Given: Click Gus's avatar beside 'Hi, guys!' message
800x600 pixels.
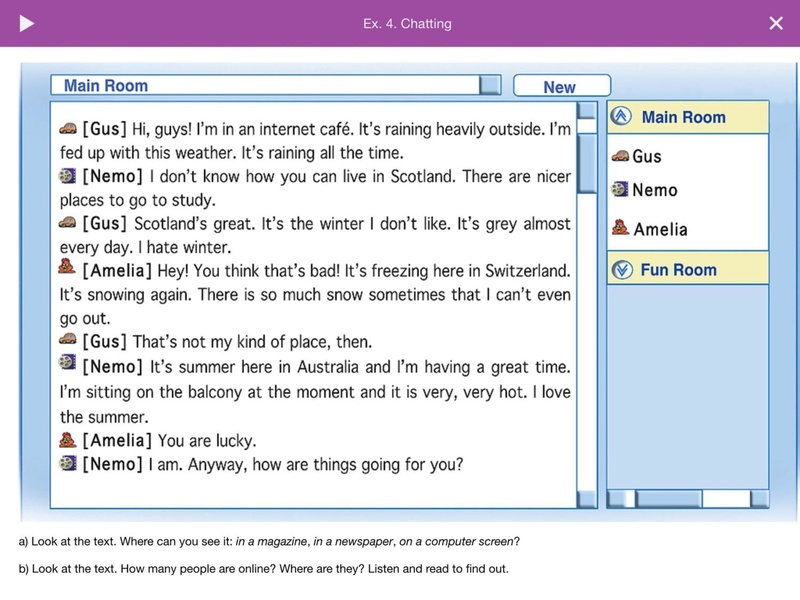Looking at the screenshot, I should (68, 129).
